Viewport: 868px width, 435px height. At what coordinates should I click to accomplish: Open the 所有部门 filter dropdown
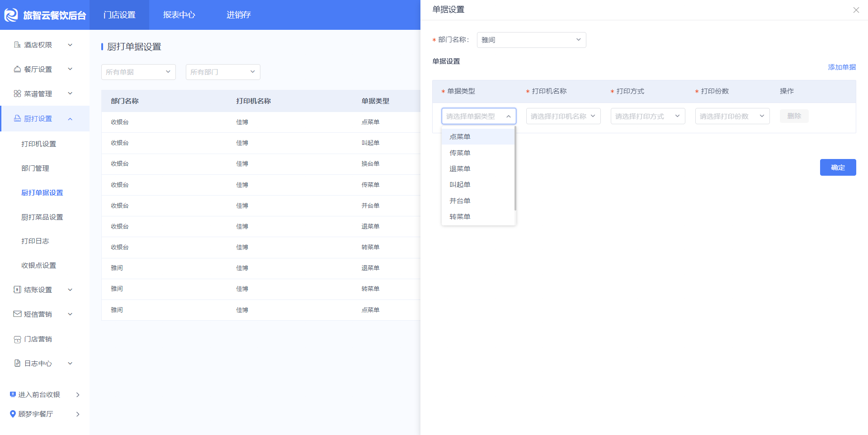tap(223, 72)
